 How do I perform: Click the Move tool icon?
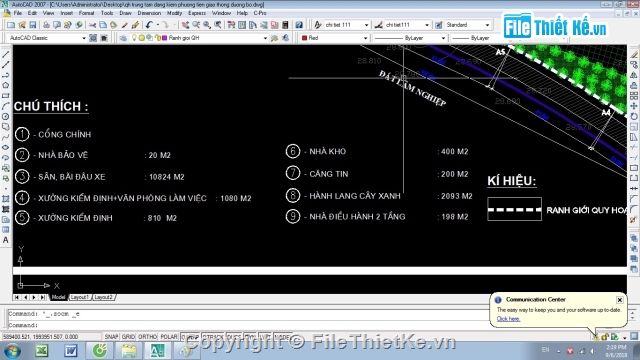(633, 106)
